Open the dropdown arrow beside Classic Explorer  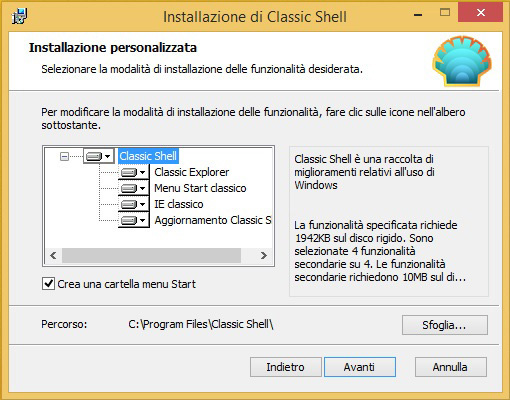click(143, 172)
